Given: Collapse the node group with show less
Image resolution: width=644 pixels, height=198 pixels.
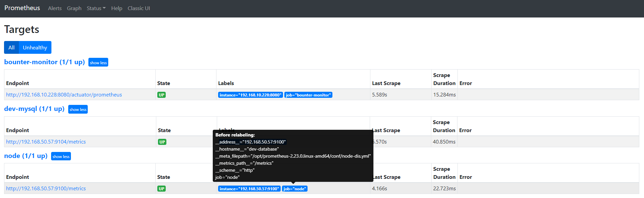Looking at the screenshot, I should [x=61, y=156].
